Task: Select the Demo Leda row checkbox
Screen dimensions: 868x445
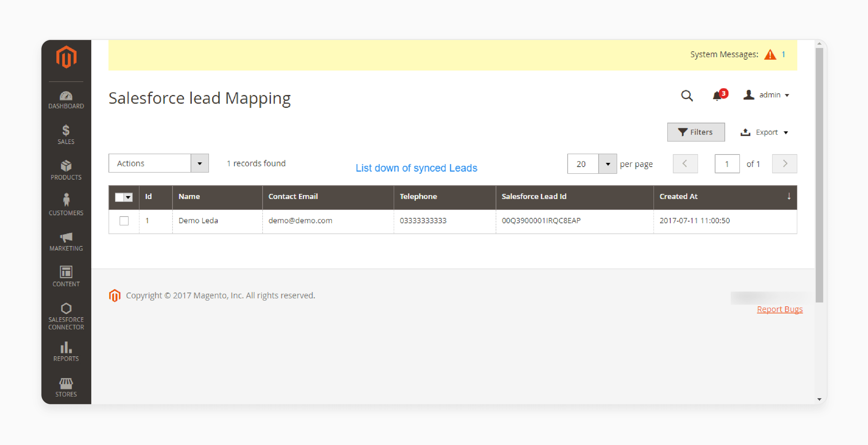Action: [x=124, y=221]
